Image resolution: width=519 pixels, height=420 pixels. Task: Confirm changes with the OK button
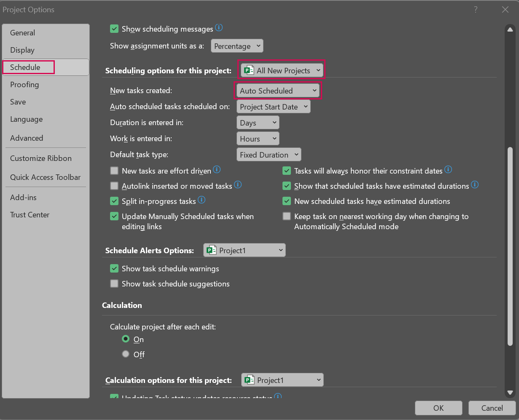tap(438, 408)
